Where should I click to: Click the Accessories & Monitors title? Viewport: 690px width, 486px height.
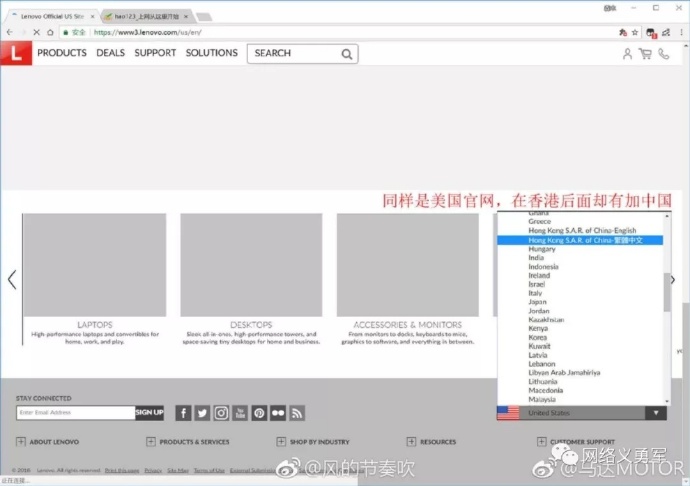point(408,325)
